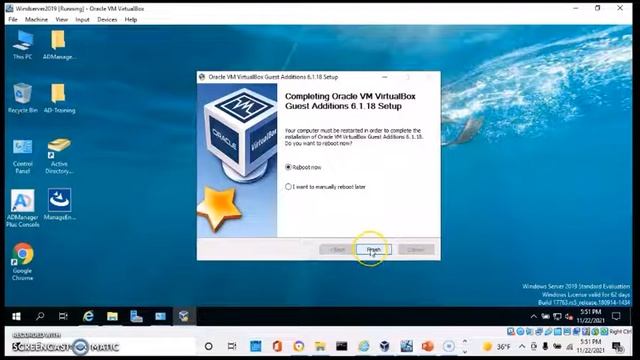Open the black terminal icon on host taskbar

[342, 347]
